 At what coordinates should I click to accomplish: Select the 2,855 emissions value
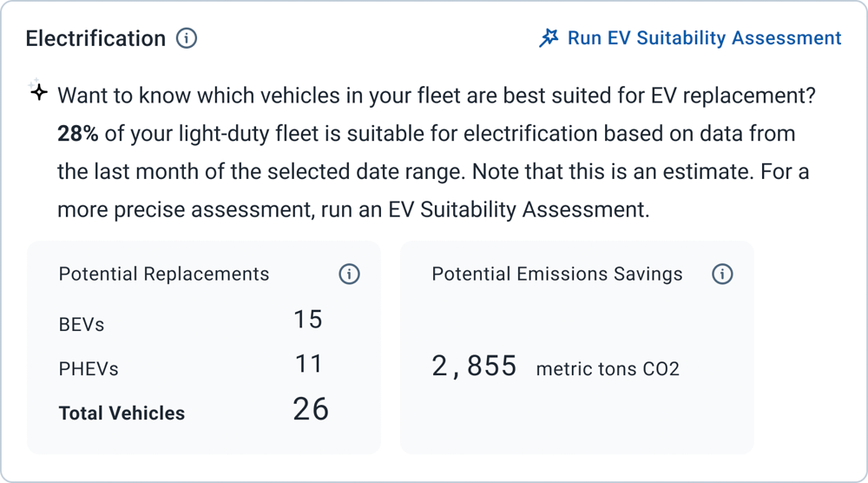click(x=474, y=366)
